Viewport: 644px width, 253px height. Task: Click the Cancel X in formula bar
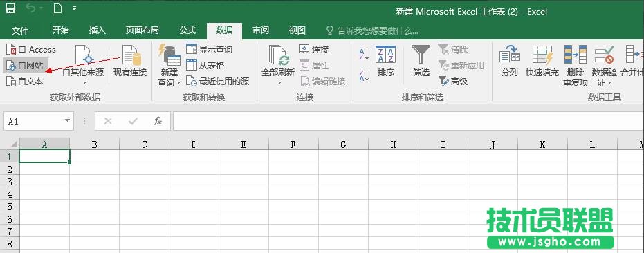coord(108,121)
